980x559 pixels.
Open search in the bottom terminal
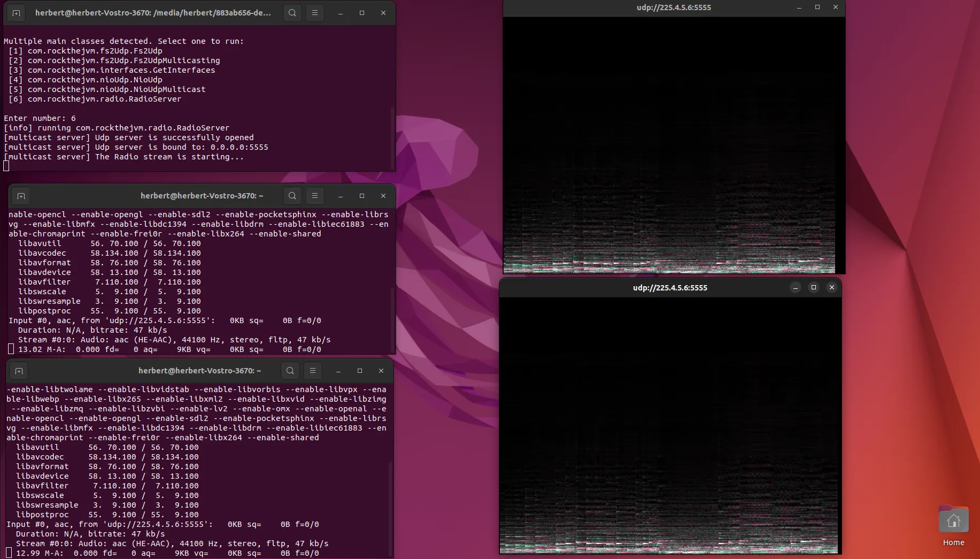click(290, 371)
